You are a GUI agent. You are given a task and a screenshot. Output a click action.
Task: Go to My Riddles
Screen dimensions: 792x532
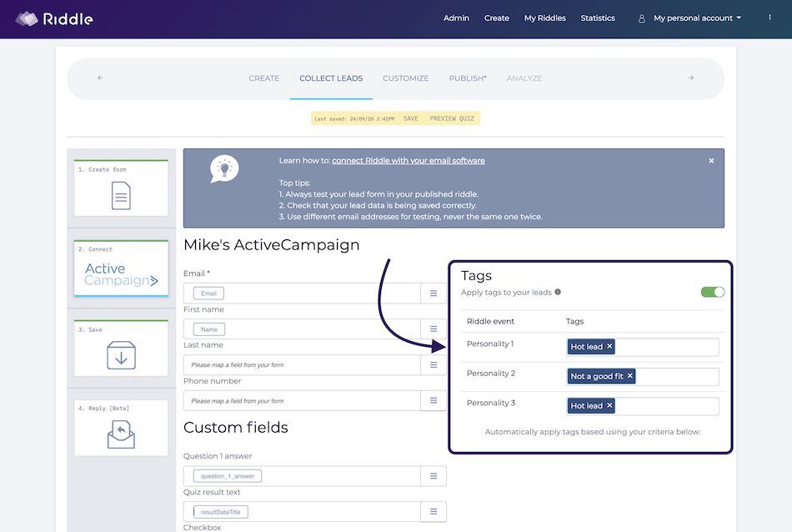[x=545, y=18]
